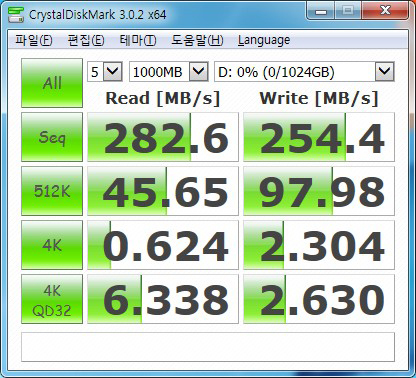Start the 512K benchmark test

[x=52, y=191]
